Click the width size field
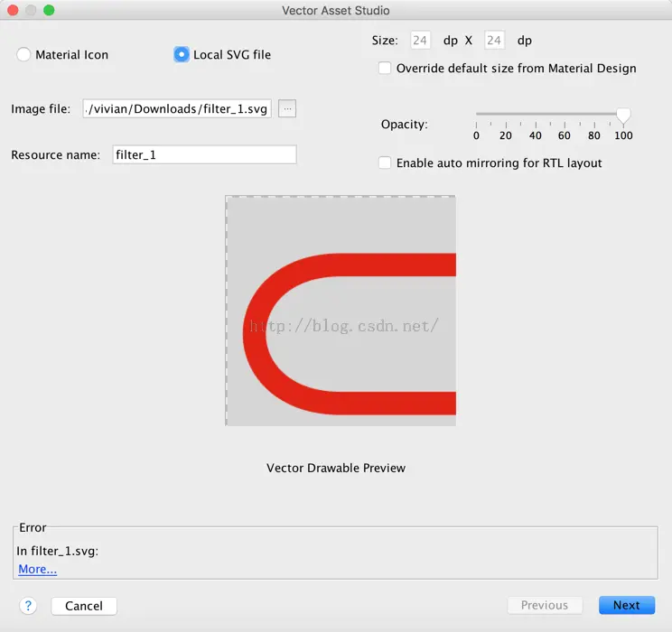 coord(420,41)
